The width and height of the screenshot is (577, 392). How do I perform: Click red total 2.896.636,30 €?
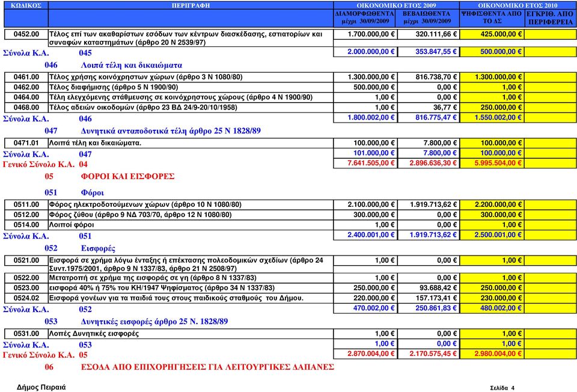[429, 163]
